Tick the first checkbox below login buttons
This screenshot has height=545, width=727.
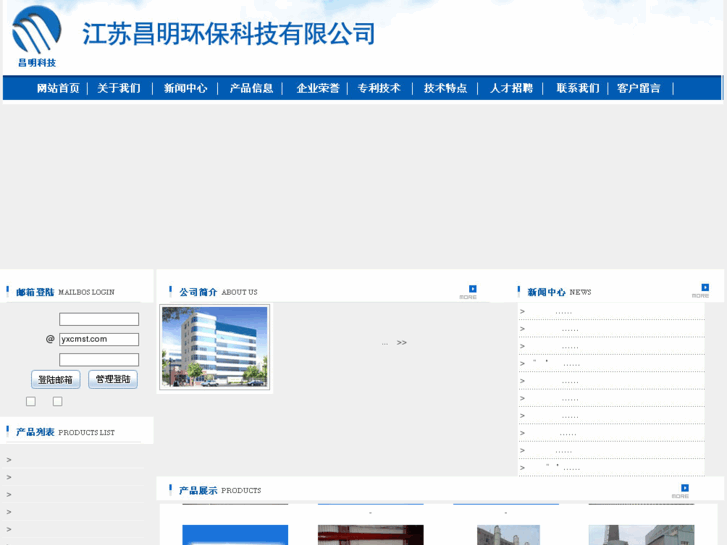[x=31, y=401]
